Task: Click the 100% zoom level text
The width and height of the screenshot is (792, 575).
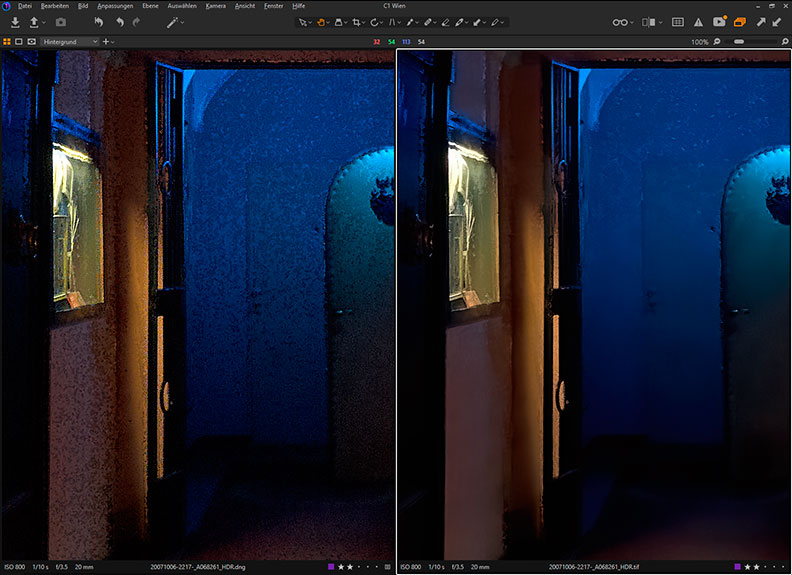Action: point(700,42)
